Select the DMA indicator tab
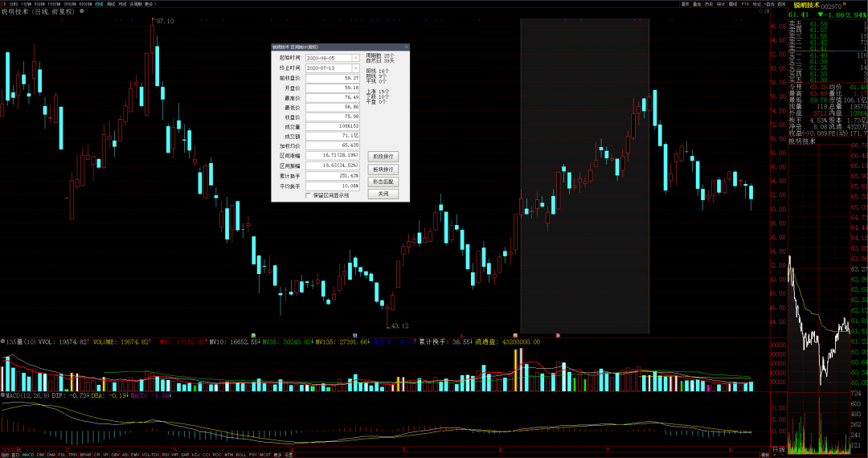The image size is (868, 458). pyautogui.click(x=51, y=455)
